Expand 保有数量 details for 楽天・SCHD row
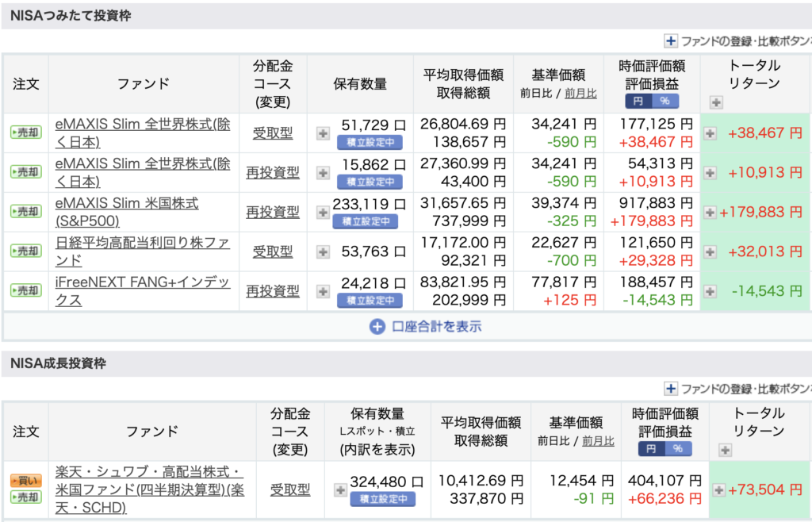Screen dimensions: 812x522 click(340, 490)
